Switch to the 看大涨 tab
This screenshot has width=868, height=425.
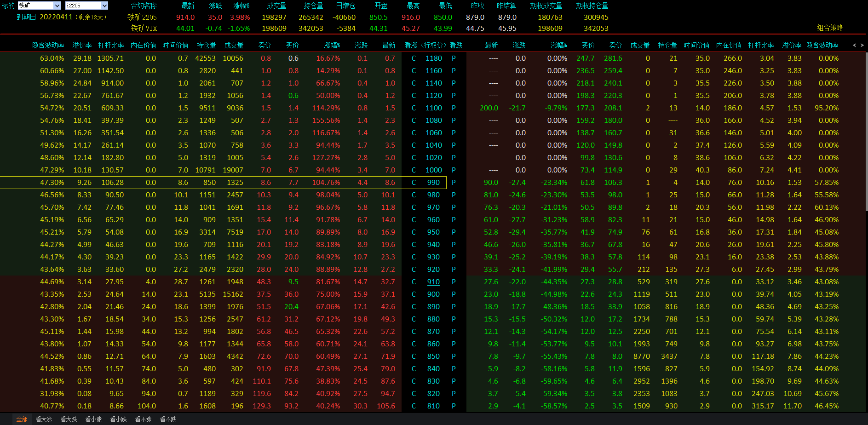[44, 419]
